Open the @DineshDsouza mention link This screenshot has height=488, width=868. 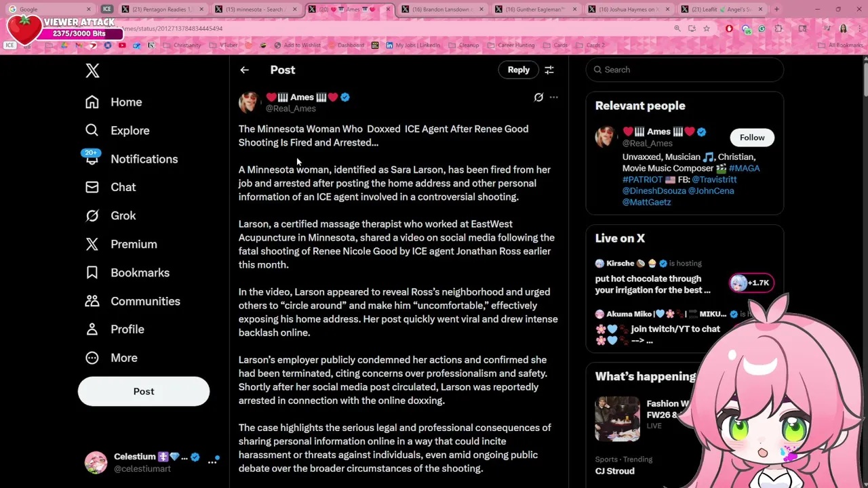[654, 191]
